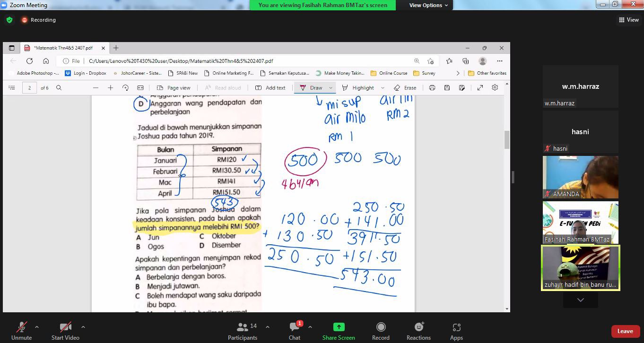Select the AMANDA video thumbnail
Image resolution: width=644 pixels, height=343 pixels.
[x=581, y=177]
